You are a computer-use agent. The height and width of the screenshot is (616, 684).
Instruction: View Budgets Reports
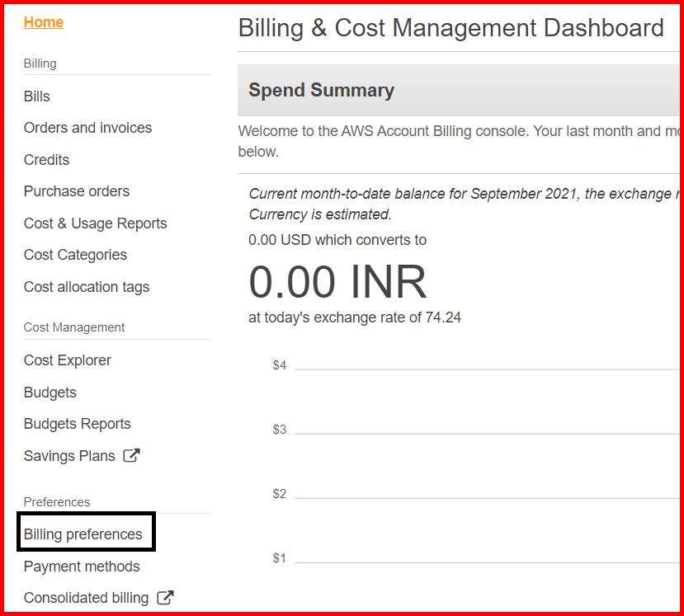coord(77,424)
